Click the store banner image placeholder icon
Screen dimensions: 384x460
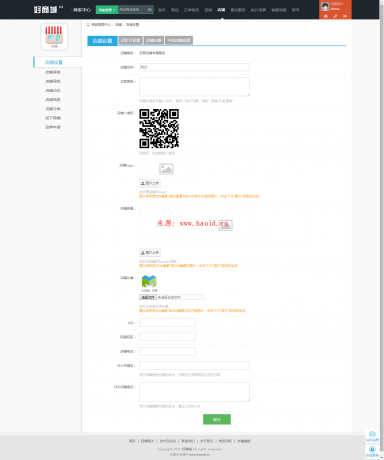coord(226,225)
